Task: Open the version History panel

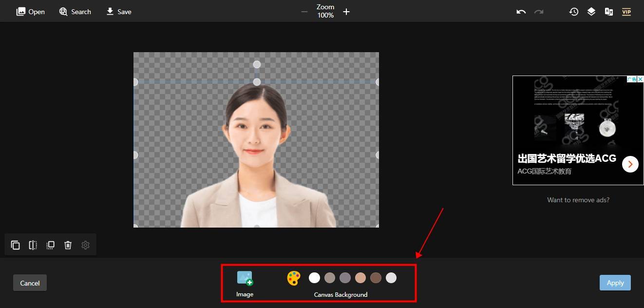Action: pos(573,11)
